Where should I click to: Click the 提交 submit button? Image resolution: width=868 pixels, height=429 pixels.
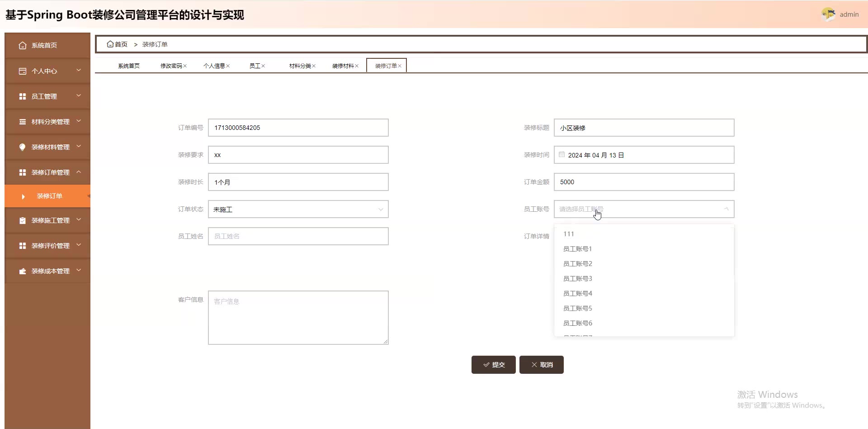[493, 365]
